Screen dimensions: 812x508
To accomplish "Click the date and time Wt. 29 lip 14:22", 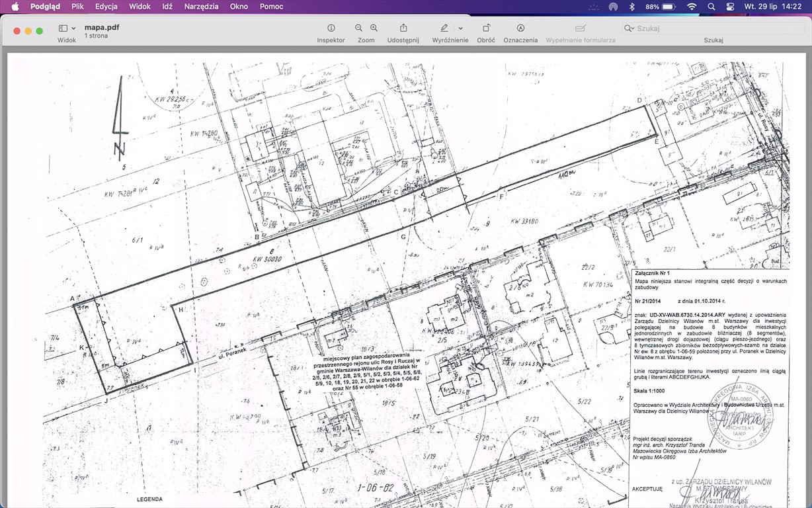I will click(773, 7).
